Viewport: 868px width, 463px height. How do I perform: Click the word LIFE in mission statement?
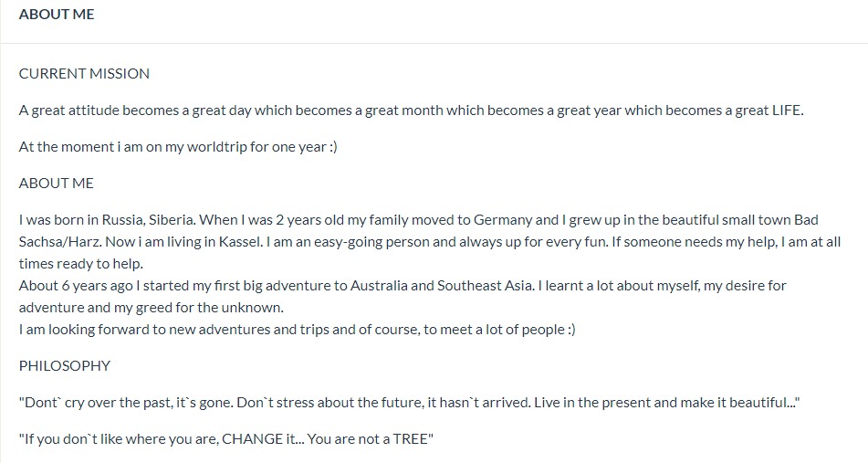(x=788, y=110)
